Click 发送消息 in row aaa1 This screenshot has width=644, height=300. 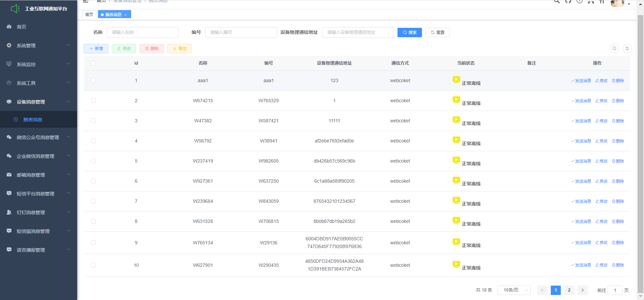581,81
